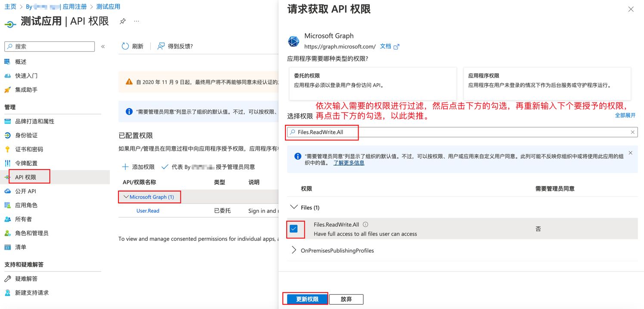Uncheck the Files.ReadWrite.All checkbox
Screen dimensions: 644x309
click(294, 229)
